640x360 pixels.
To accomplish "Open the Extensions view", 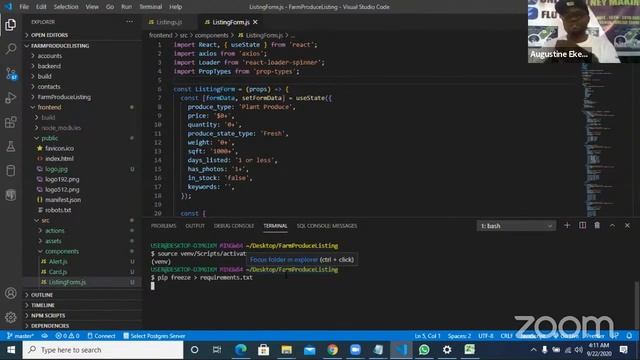I will (x=11, y=122).
